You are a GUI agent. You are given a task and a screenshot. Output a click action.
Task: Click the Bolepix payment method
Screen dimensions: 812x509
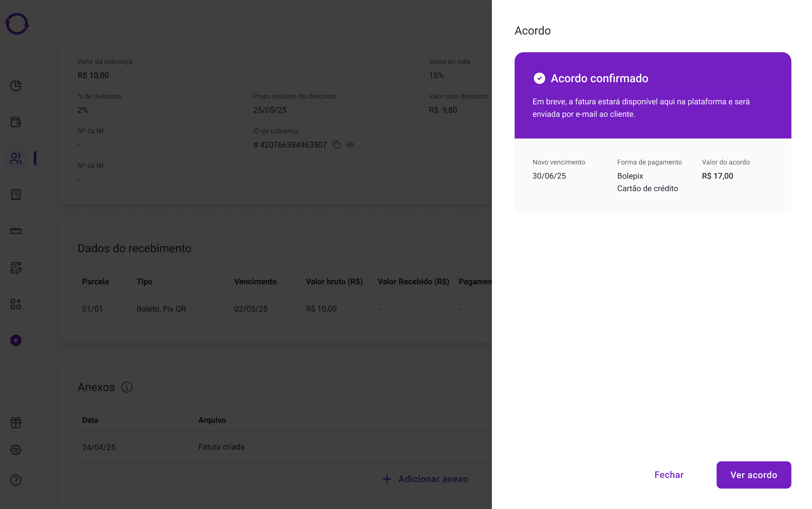tap(630, 176)
